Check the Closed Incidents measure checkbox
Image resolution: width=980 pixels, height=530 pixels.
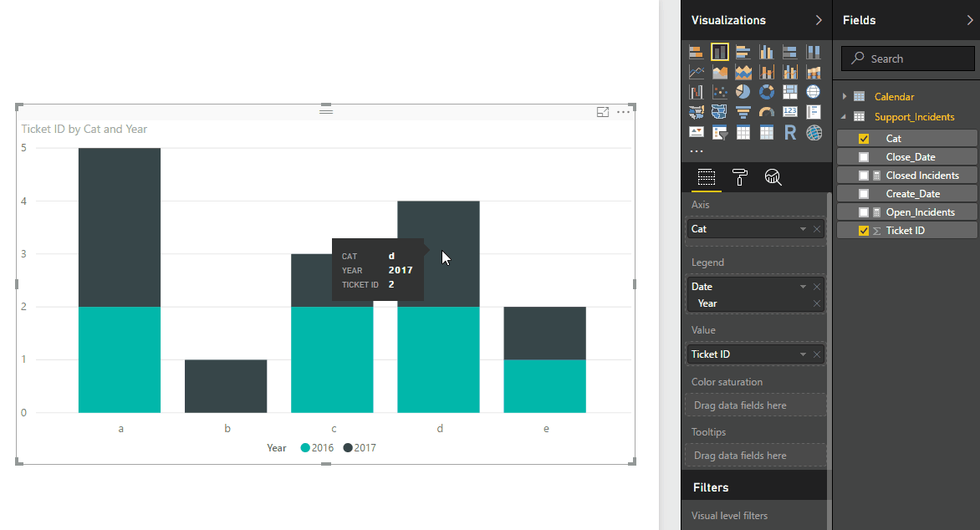(864, 176)
